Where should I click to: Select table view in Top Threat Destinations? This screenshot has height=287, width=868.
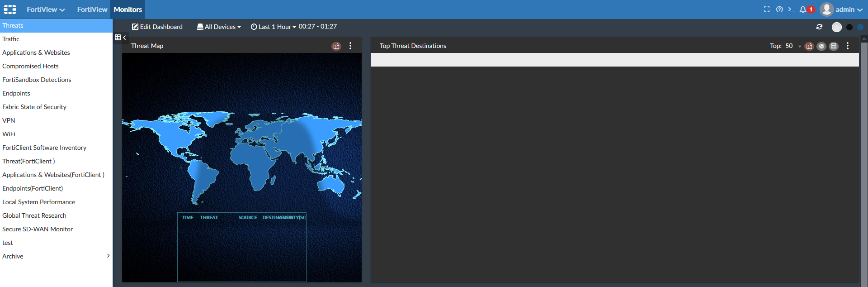tap(834, 46)
